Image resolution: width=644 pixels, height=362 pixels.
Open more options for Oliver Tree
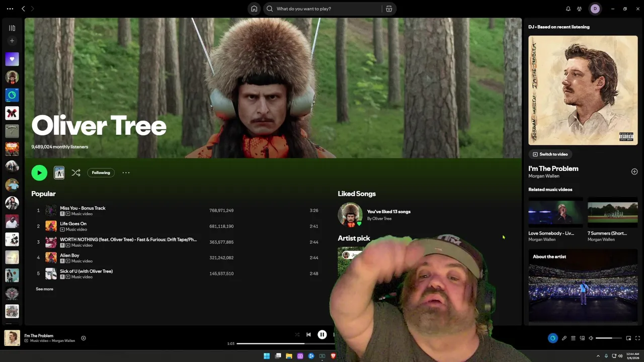coord(126,172)
